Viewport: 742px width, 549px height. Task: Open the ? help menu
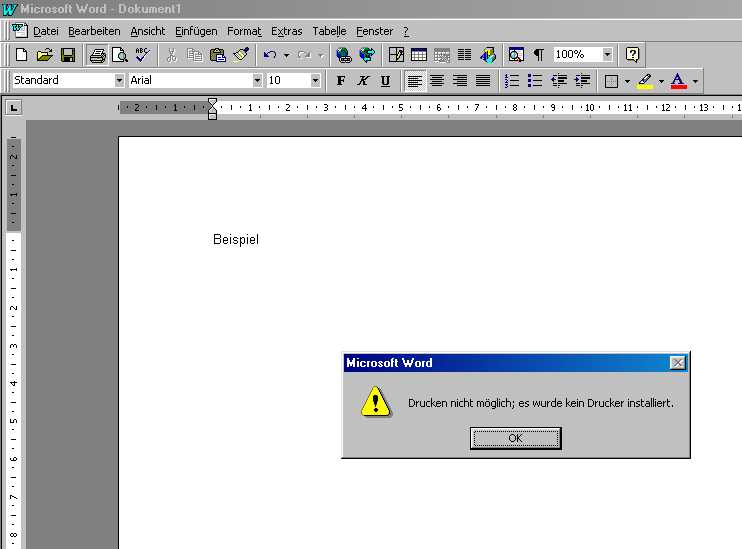(x=406, y=31)
